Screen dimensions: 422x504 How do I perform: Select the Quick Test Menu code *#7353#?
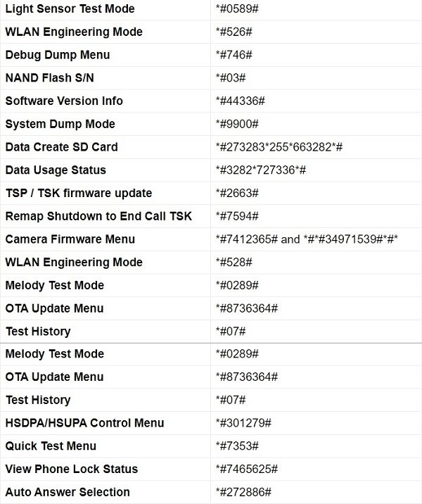tap(237, 446)
